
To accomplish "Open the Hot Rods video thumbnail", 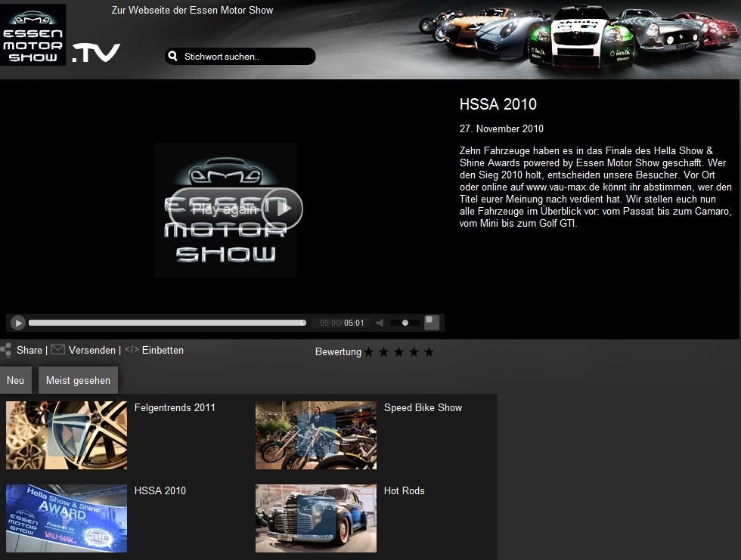I will pyautogui.click(x=315, y=518).
